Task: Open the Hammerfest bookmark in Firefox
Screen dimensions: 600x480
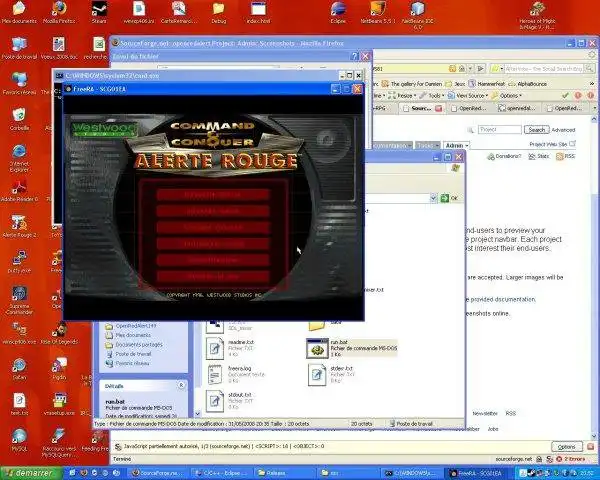Action: pyautogui.click(x=487, y=83)
